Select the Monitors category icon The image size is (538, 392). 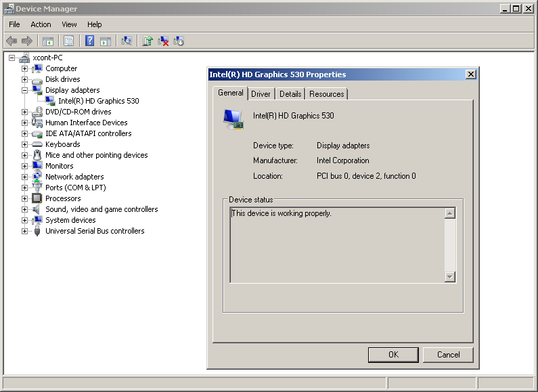coord(37,166)
